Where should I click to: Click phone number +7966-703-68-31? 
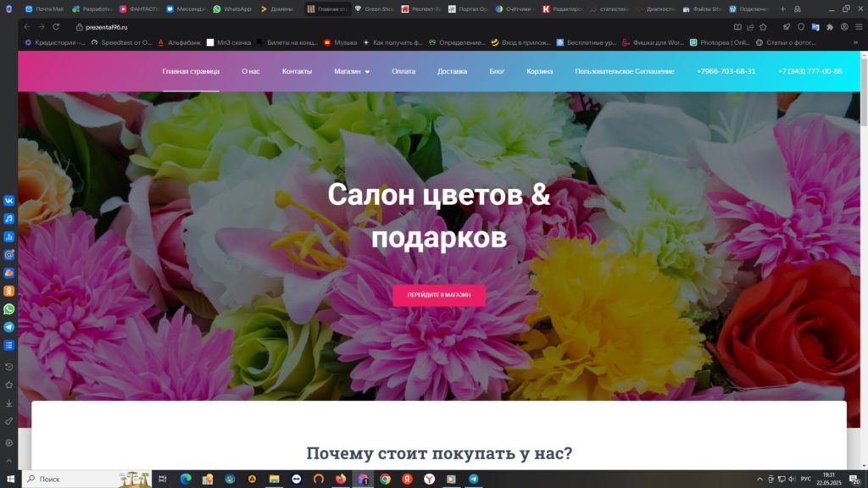click(726, 71)
